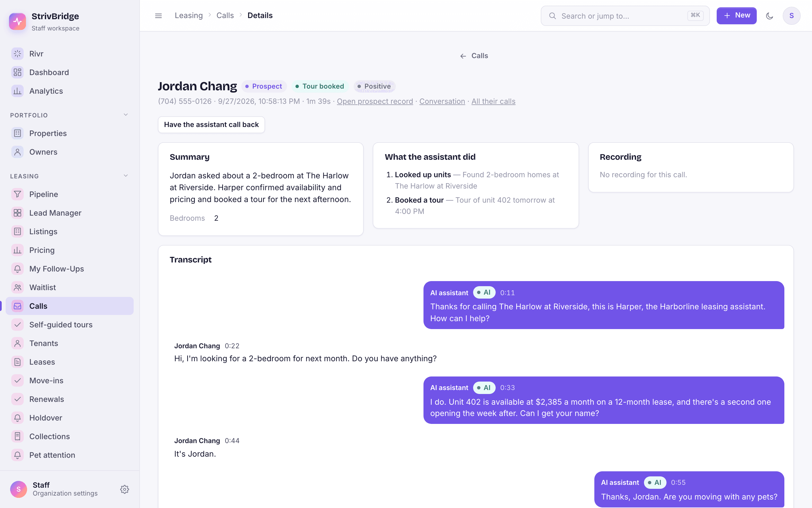812x508 pixels.
Task: Go to Self-guided tours
Action: pyautogui.click(x=69, y=325)
